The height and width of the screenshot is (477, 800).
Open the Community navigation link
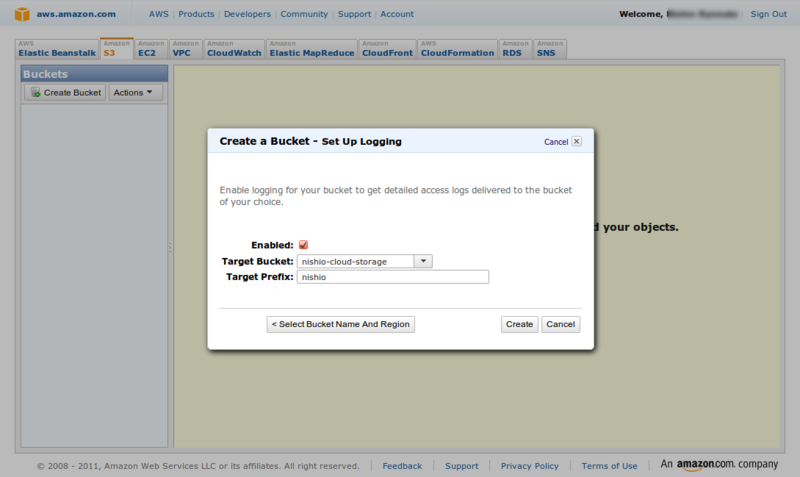click(304, 14)
